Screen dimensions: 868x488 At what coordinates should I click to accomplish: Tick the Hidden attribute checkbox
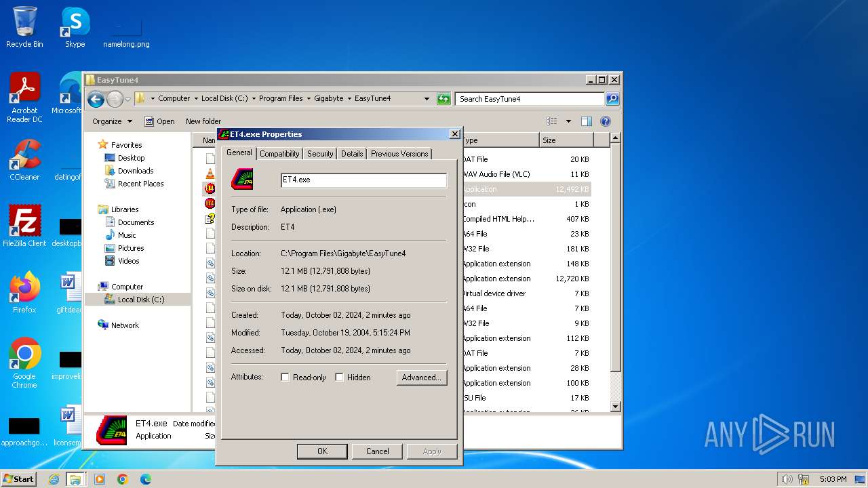(339, 378)
